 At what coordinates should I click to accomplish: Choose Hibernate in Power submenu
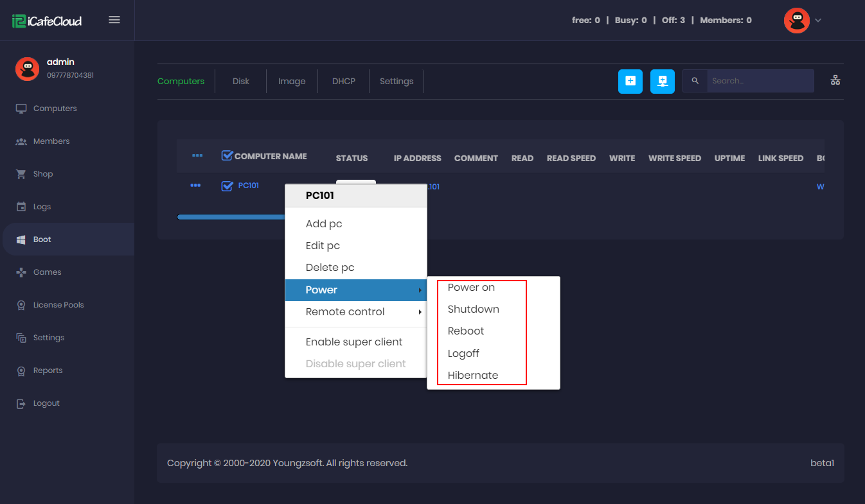pos(472,376)
